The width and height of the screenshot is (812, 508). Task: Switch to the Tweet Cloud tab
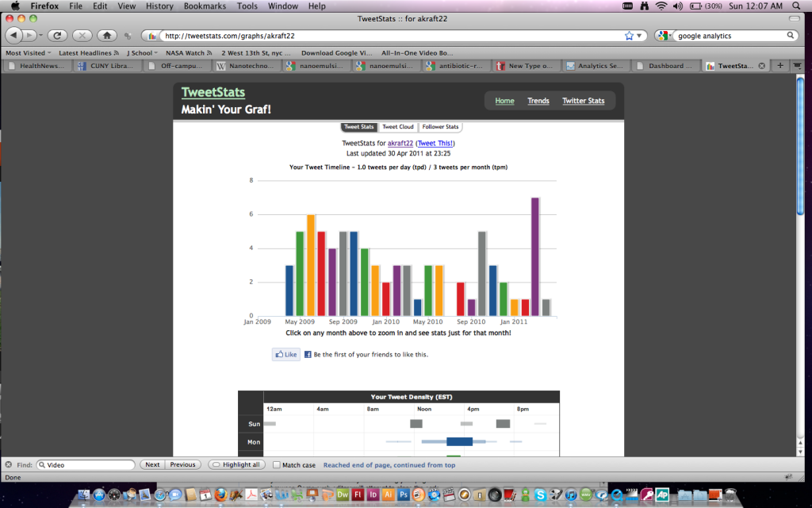pos(397,127)
